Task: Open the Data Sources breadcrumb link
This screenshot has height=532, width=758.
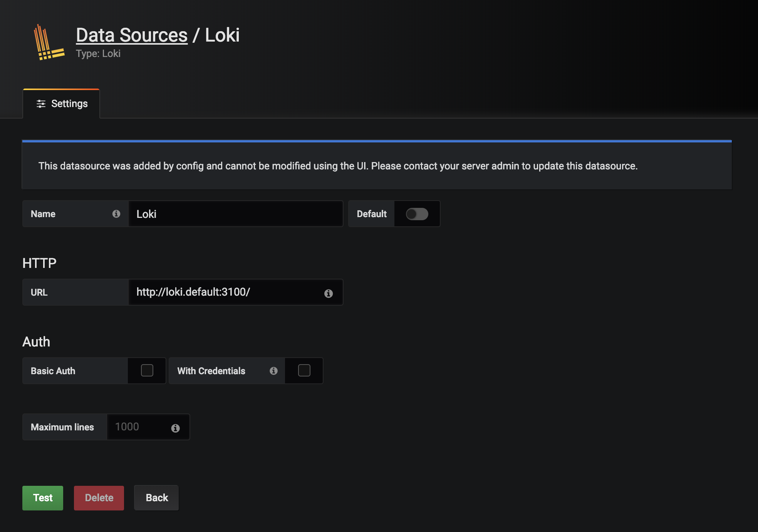Action: (131, 35)
